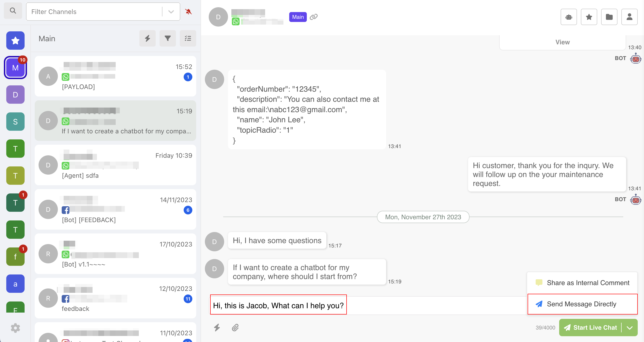Viewport: 644px width, 342px height.
Task: Click the link chain icon beside Main
Action: (x=314, y=17)
